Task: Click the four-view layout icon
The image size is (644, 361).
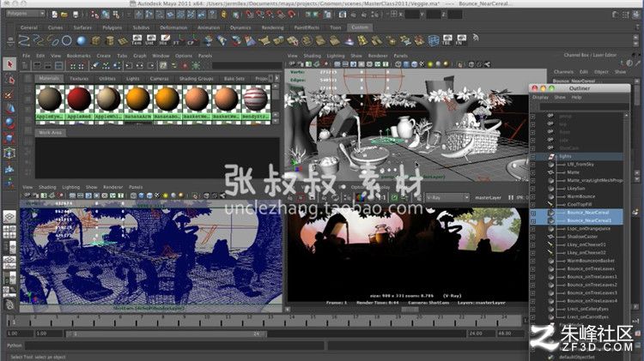Action: 9,232
